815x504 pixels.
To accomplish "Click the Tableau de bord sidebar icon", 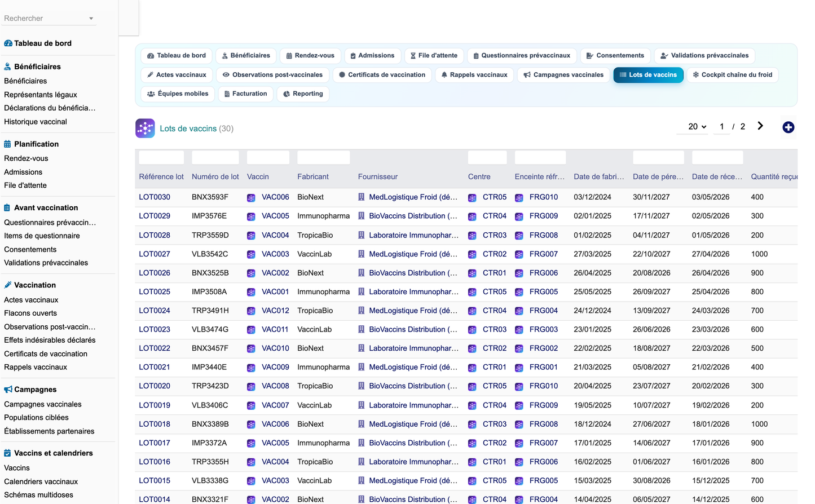I will pyautogui.click(x=8, y=43).
